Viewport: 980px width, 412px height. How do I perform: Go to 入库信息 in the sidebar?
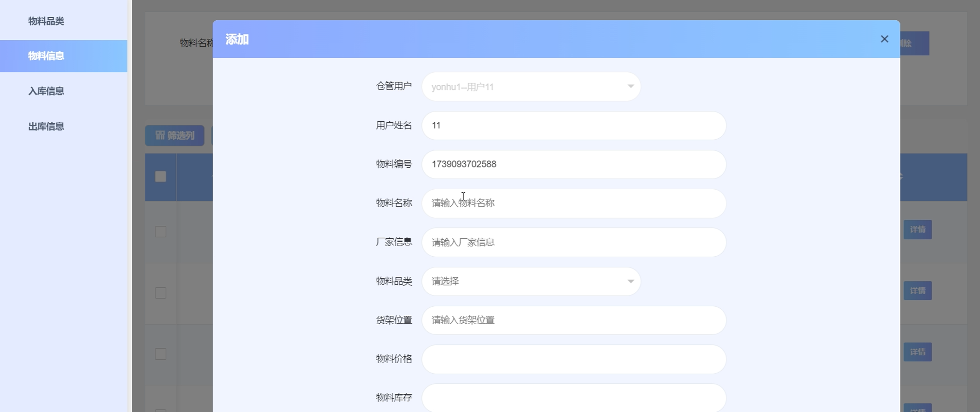coord(46,91)
